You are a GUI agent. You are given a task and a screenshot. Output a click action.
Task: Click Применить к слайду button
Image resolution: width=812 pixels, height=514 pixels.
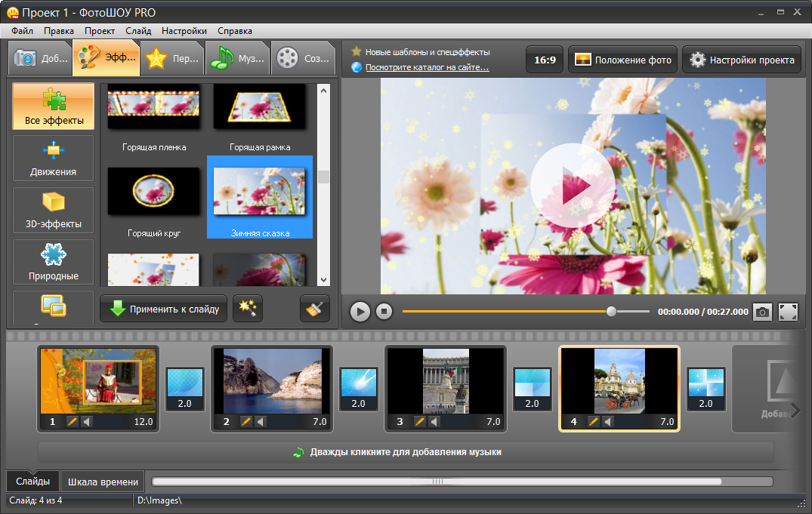164,309
